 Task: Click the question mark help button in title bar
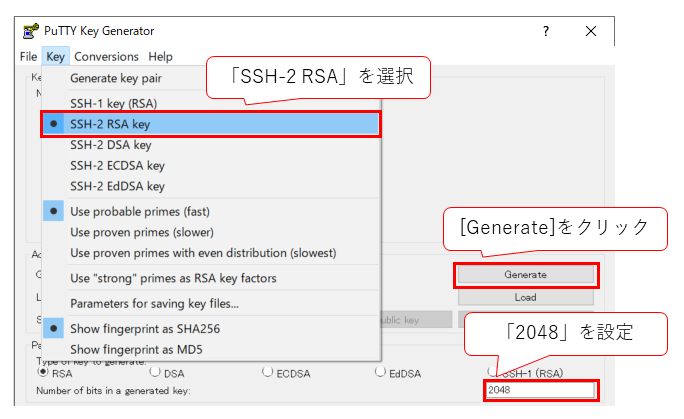click(x=546, y=31)
